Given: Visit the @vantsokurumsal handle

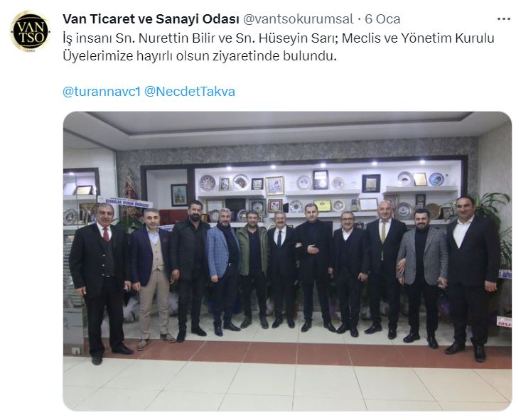Looking at the screenshot, I should click(x=298, y=19).
